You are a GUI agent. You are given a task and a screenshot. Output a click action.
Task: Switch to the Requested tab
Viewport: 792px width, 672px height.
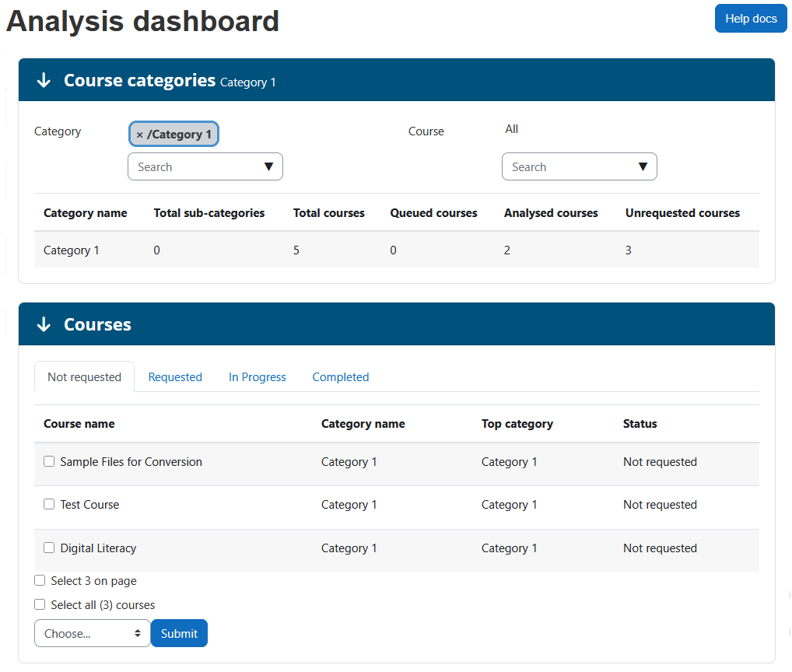coord(175,377)
